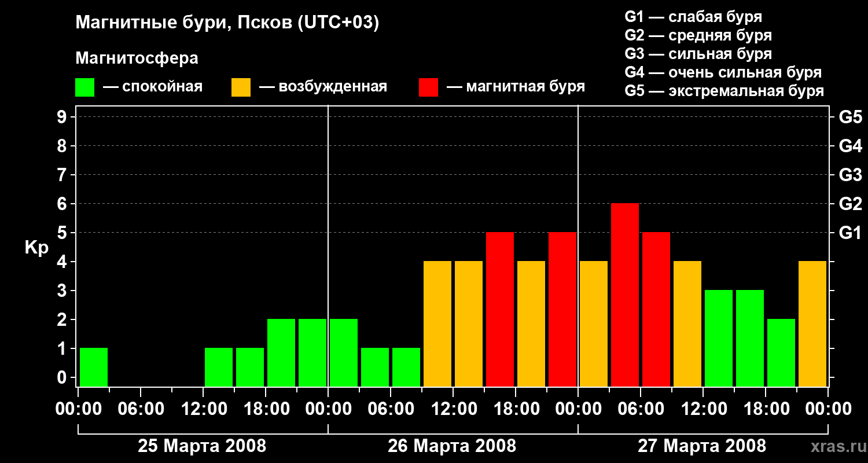Click the 'Магнитосфера' legend heading

(x=137, y=58)
